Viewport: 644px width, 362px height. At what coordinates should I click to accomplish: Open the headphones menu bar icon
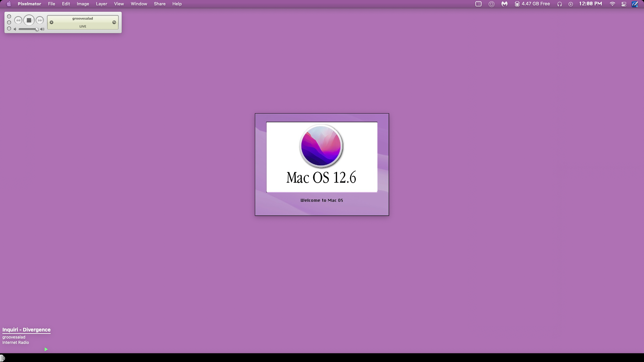pos(559,4)
